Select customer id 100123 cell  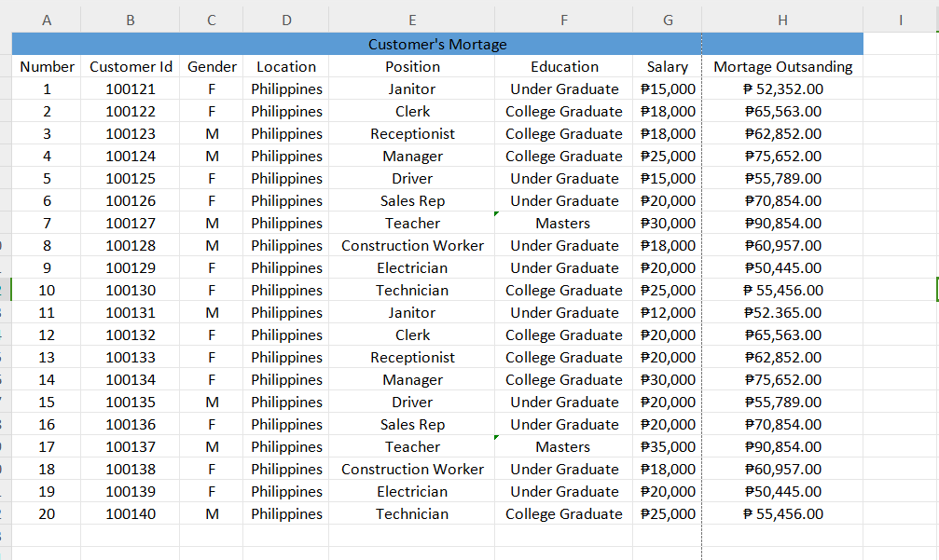(131, 133)
